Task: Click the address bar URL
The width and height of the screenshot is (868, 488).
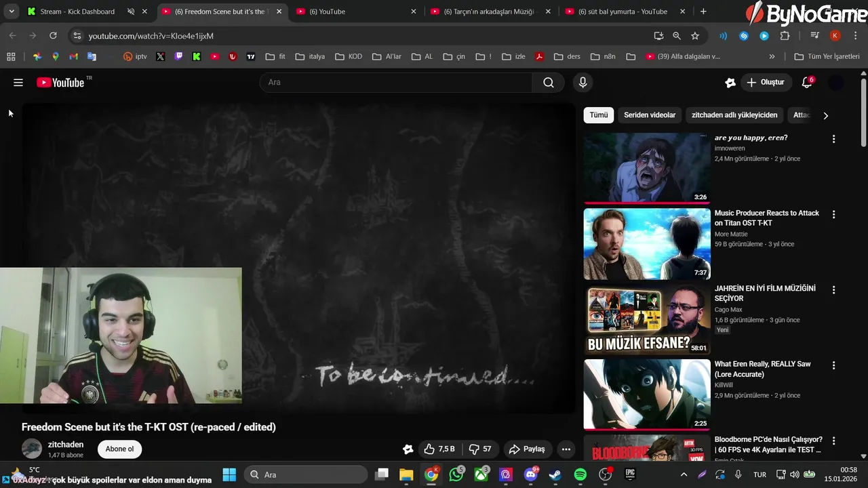Action: pos(151,36)
